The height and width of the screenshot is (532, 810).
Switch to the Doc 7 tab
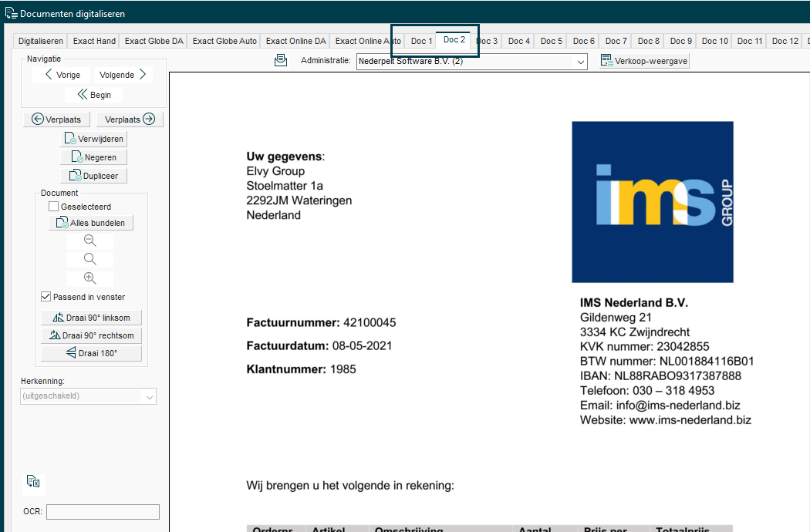(x=616, y=41)
